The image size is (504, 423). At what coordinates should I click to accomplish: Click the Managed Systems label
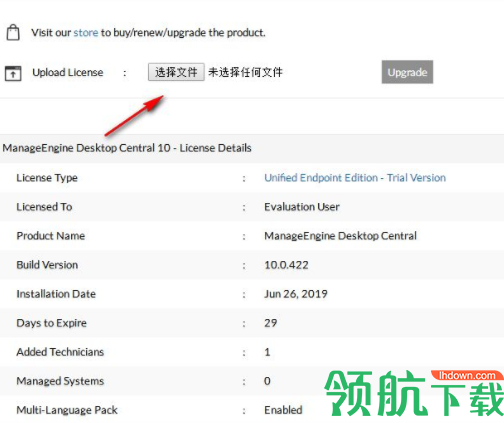pos(60,381)
